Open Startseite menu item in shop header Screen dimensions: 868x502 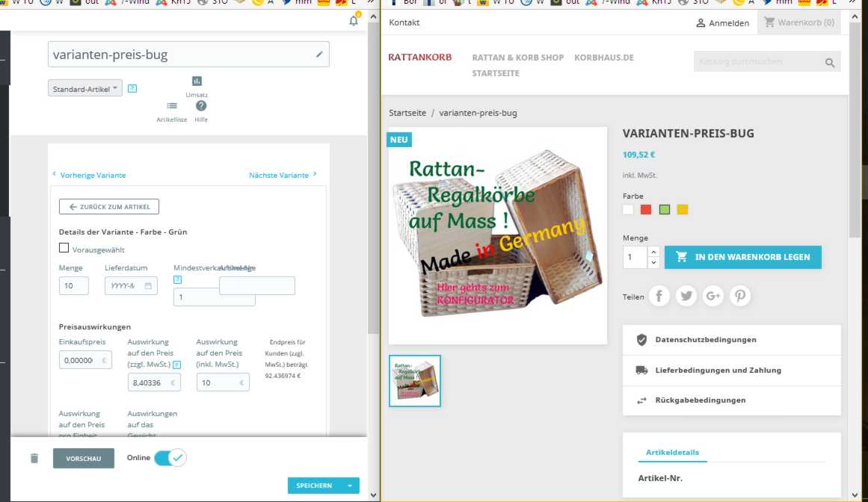496,73
